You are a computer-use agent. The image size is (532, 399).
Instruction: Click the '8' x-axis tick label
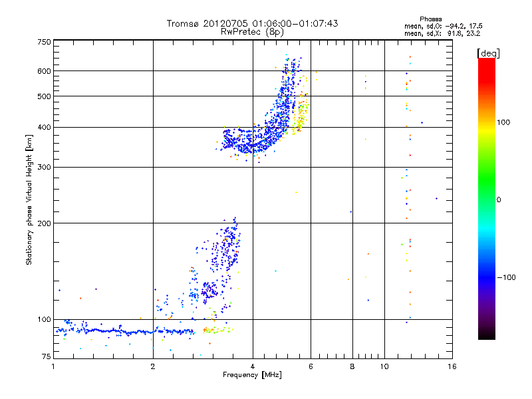(352, 366)
